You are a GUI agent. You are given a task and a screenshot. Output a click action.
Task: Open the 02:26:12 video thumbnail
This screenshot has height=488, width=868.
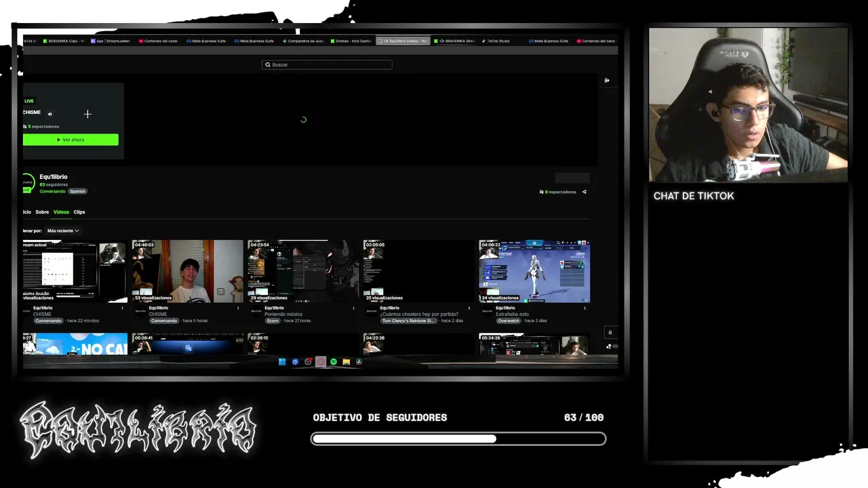click(x=302, y=344)
